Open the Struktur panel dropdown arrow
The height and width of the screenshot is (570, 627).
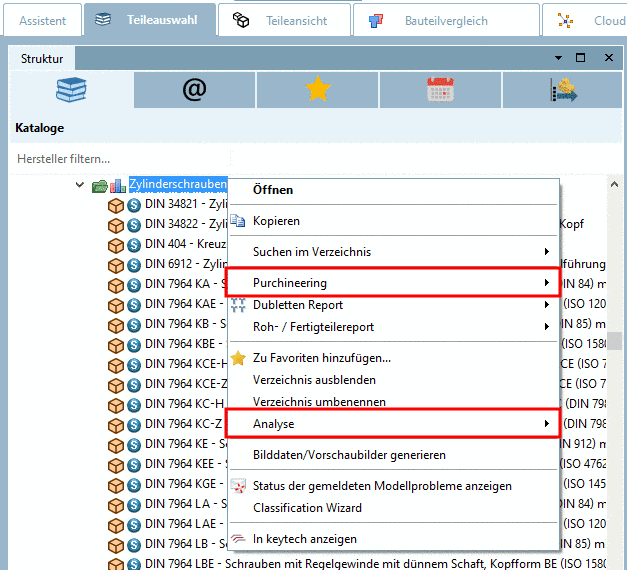[x=559, y=58]
